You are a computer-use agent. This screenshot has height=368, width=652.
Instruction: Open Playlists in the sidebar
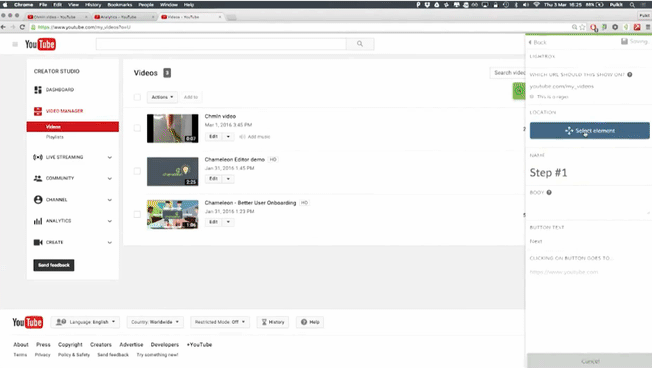(55, 137)
